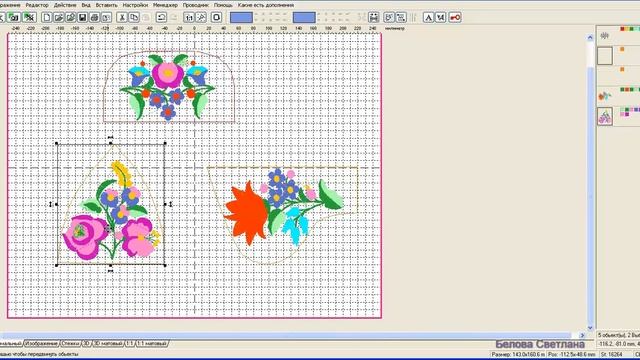Click the sparkle wand icon next to 1:1
640x360 pixels.
201,17
